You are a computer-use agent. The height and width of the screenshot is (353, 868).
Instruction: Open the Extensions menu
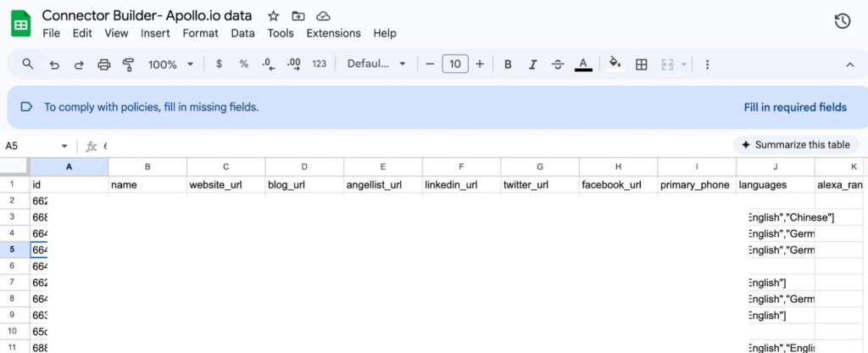(x=333, y=33)
